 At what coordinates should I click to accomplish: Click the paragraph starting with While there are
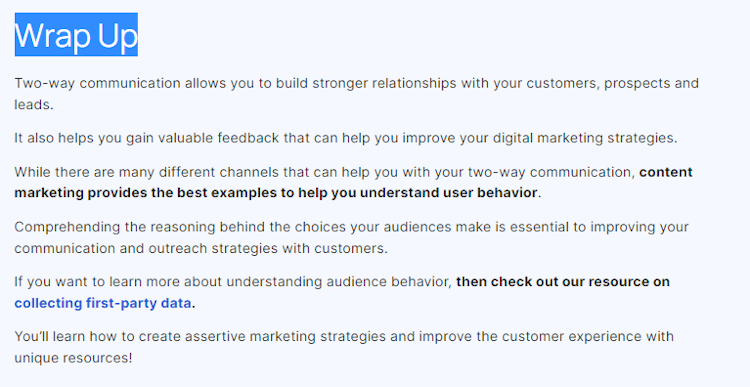click(x=353, y=182)
